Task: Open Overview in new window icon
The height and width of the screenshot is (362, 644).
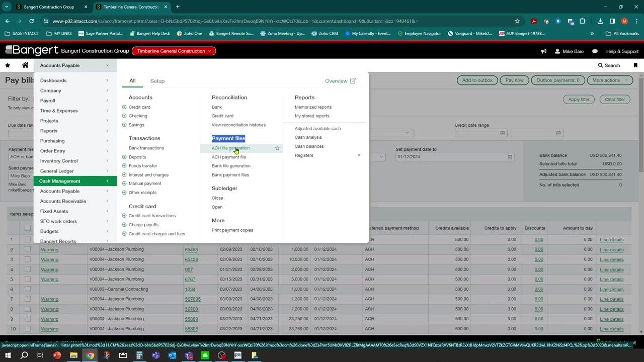Action: coord(353,81)
